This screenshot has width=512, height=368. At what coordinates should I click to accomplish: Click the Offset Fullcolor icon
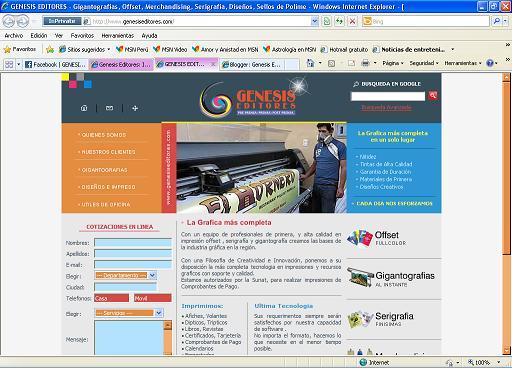point(360,238)
